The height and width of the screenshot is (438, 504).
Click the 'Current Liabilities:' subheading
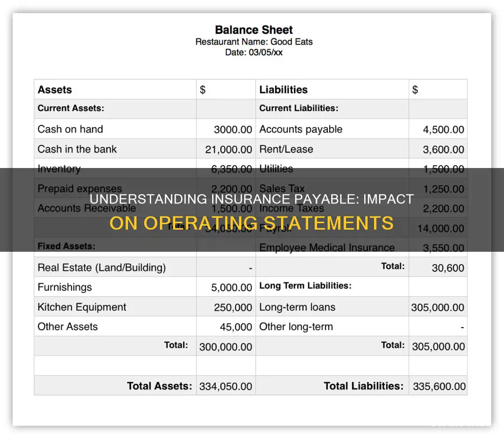coord(299,108)
